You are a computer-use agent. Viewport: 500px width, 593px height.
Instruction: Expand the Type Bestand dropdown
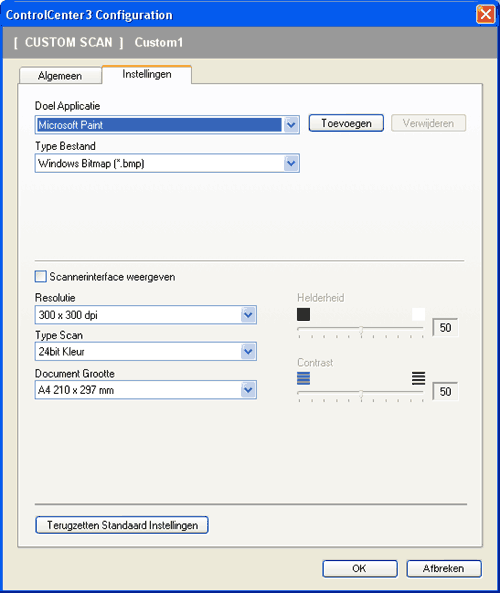point(291,163)
